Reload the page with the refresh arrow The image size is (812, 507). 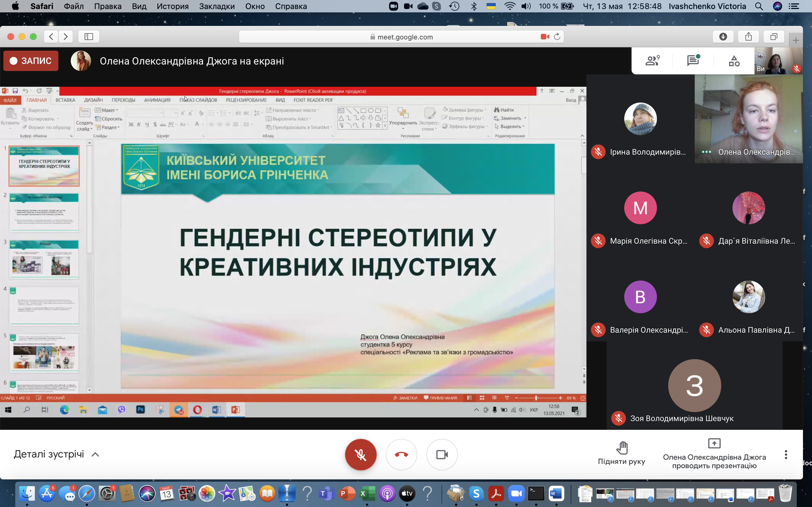click(x=557, y=37)
